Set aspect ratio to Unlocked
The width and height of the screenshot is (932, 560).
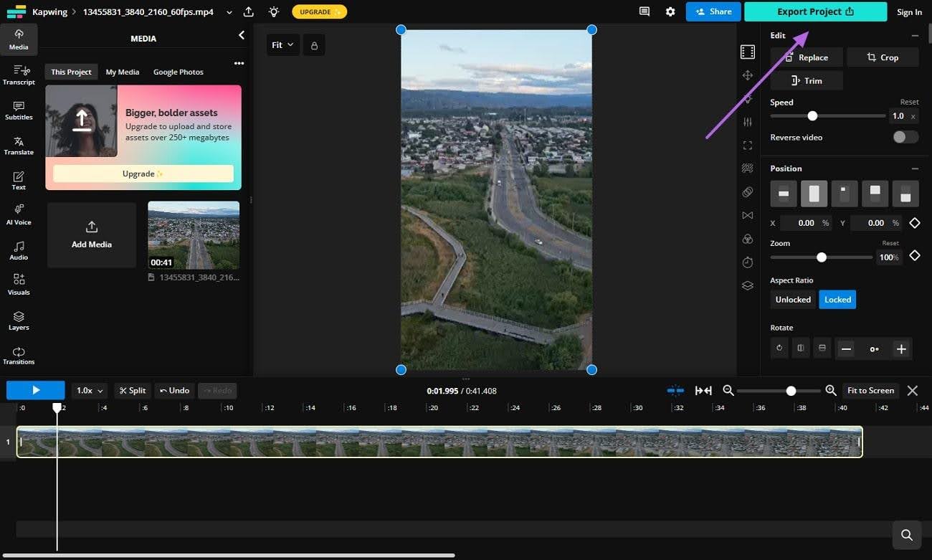point(793,300)
